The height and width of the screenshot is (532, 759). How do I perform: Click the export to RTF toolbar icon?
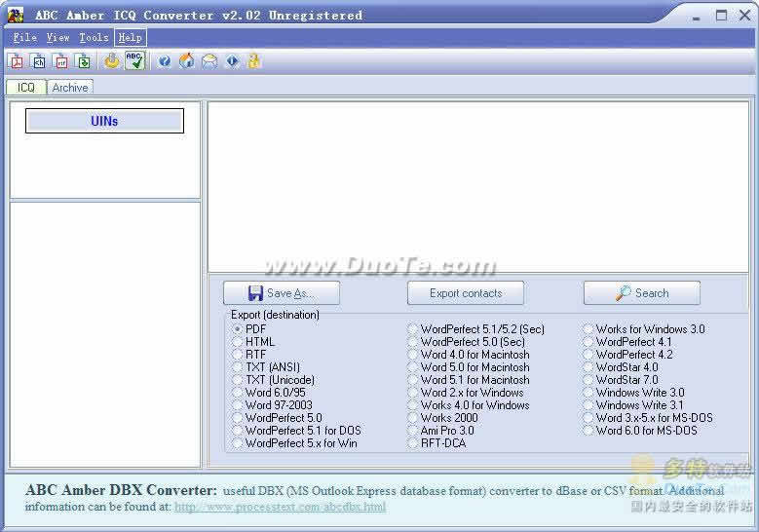tap(61, 61)
